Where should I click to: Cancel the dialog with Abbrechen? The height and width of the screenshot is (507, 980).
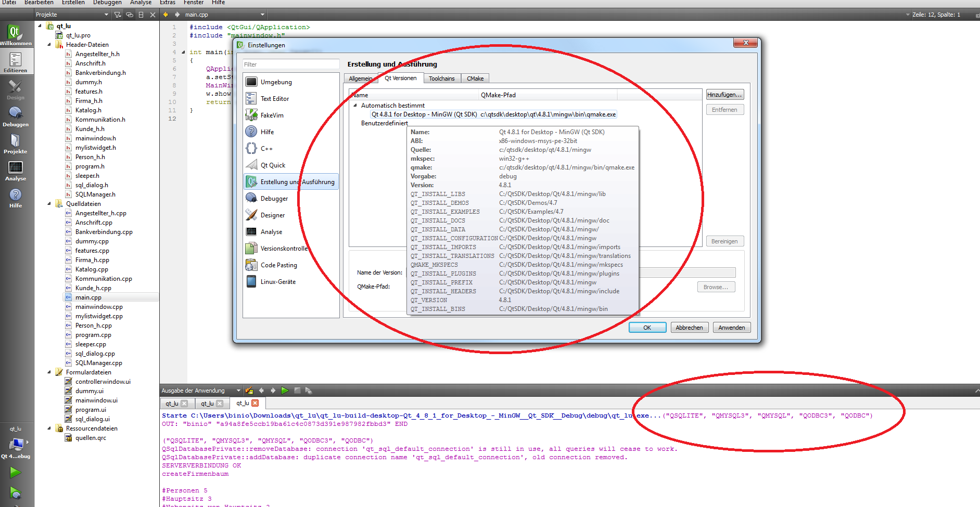689,328
